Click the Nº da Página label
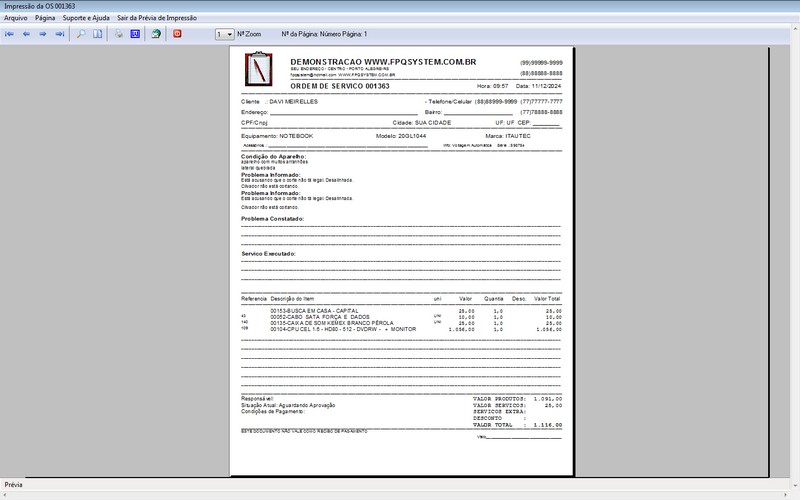This screenshot has height=500, width=800. pyautogui.click(x=324, y=34)
